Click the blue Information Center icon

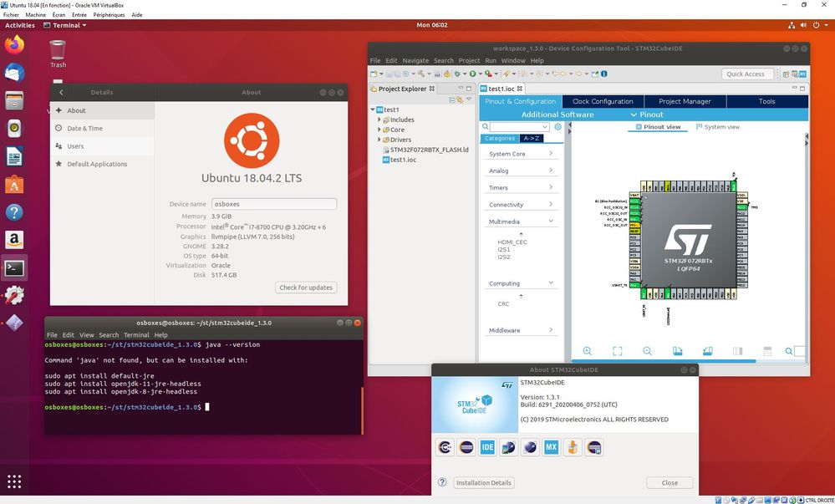click(x=604, y=74)
